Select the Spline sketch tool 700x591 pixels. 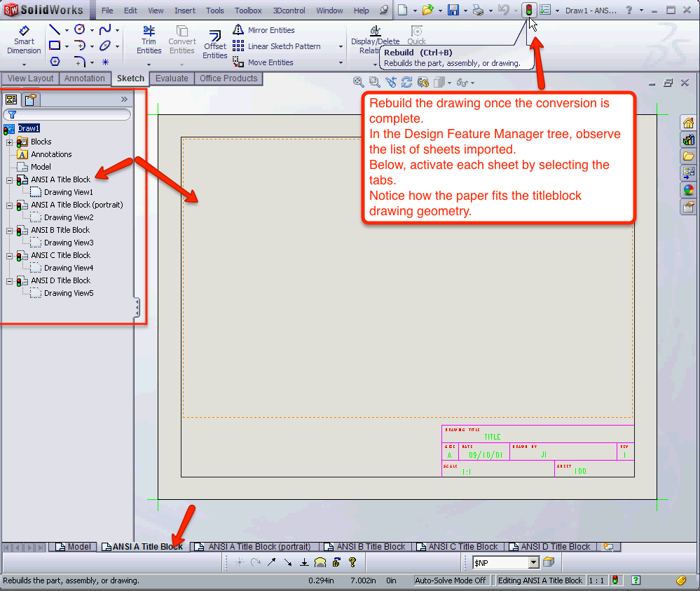105,30
